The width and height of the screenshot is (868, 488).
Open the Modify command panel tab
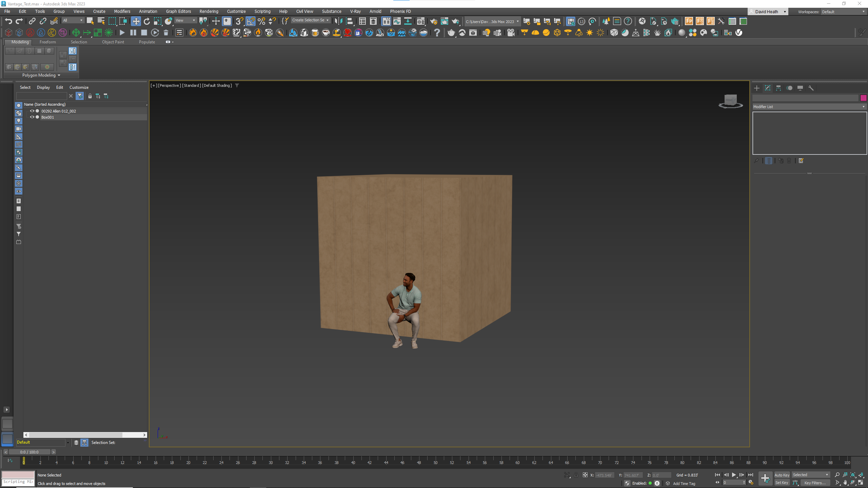(768, 88)
